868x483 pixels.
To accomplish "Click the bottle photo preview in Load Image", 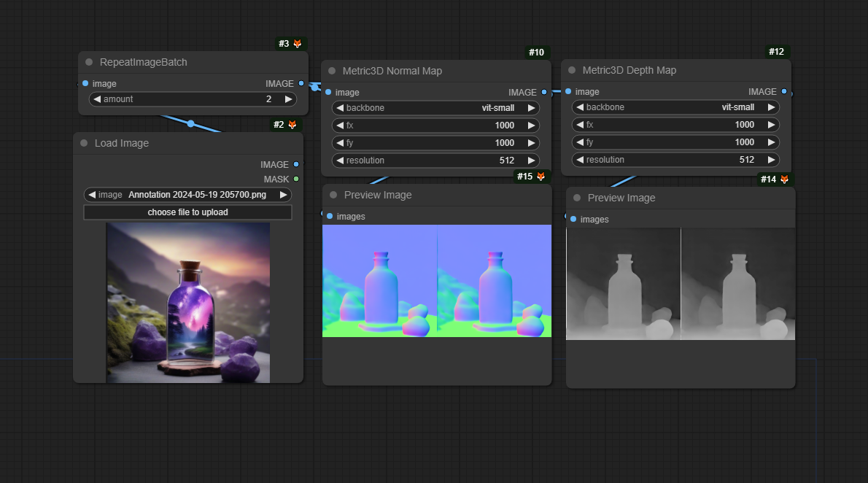I will [x=187, y=302].
